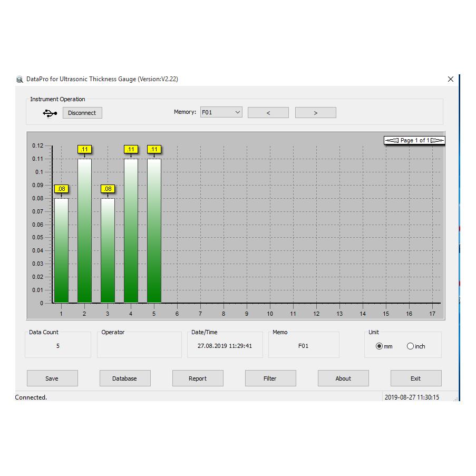476x476 pixels.
Task: Click the Memo value F01
Action: (303, 346)
